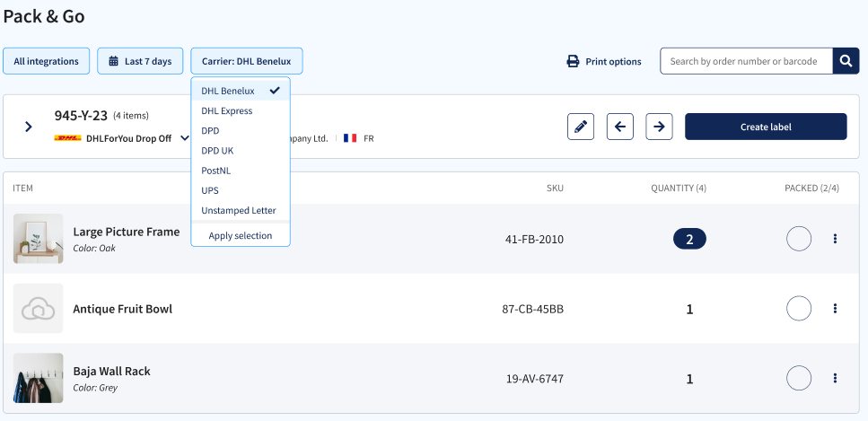Click the search by order number field

click(746, 61)
